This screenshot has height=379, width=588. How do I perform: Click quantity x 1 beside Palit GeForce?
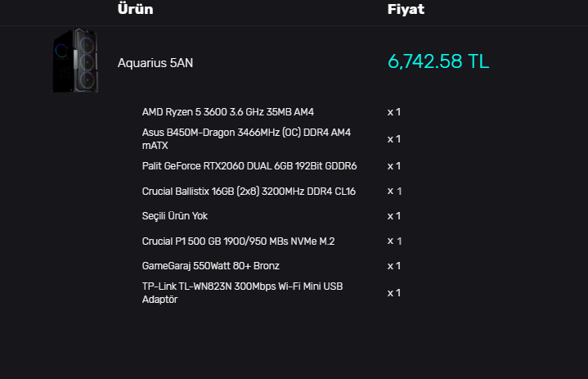[x=394, y=166]
